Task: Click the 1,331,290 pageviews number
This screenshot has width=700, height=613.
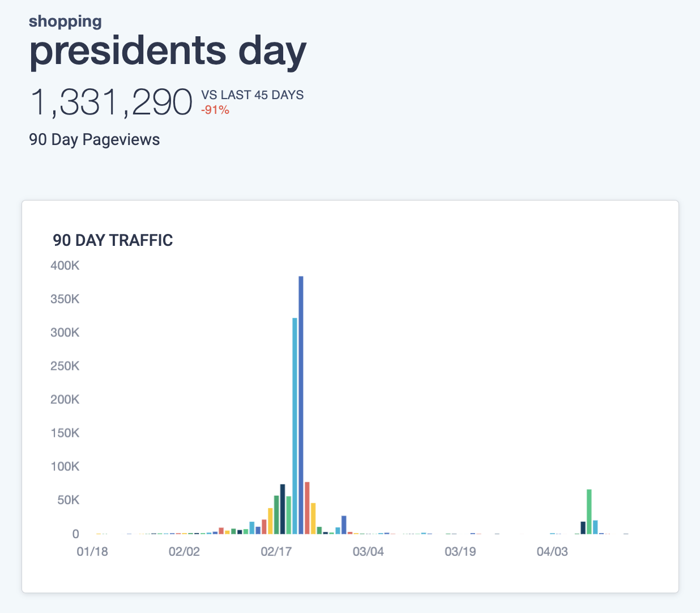Action: (111, 103)
